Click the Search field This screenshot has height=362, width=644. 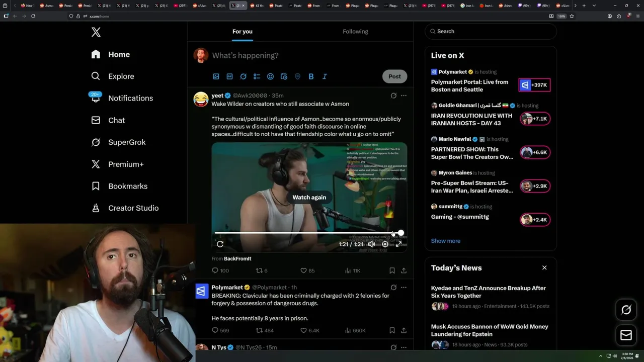point(491,31)
